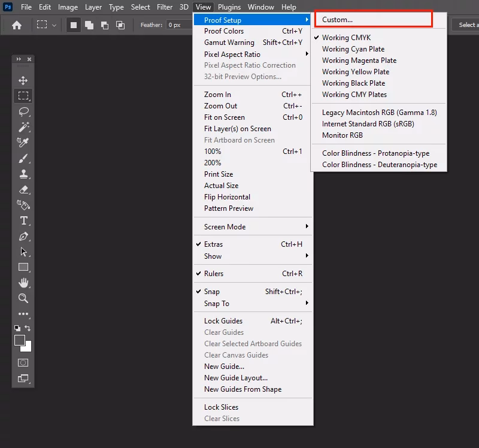The width and height of the screenshot is (479, 448).
Task: Activate the Eraser tool
Action: click(x=23, y=190)
